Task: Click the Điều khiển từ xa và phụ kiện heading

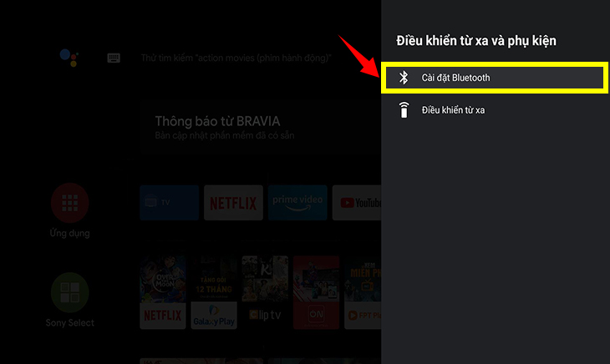Action: point(476,41)
